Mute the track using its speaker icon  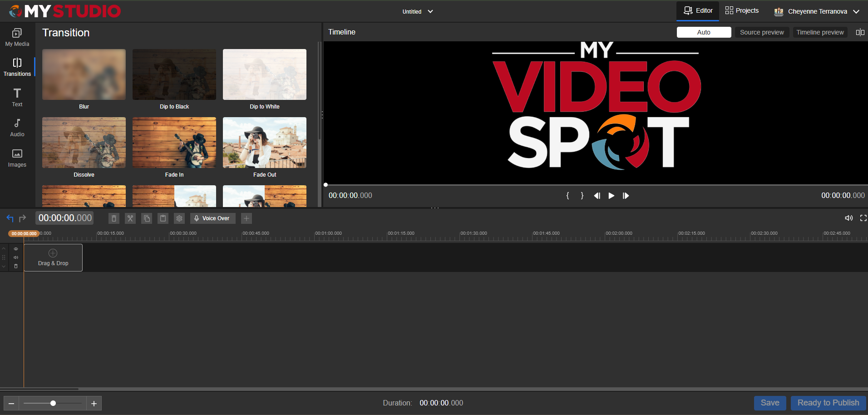(x=16, y=257)
